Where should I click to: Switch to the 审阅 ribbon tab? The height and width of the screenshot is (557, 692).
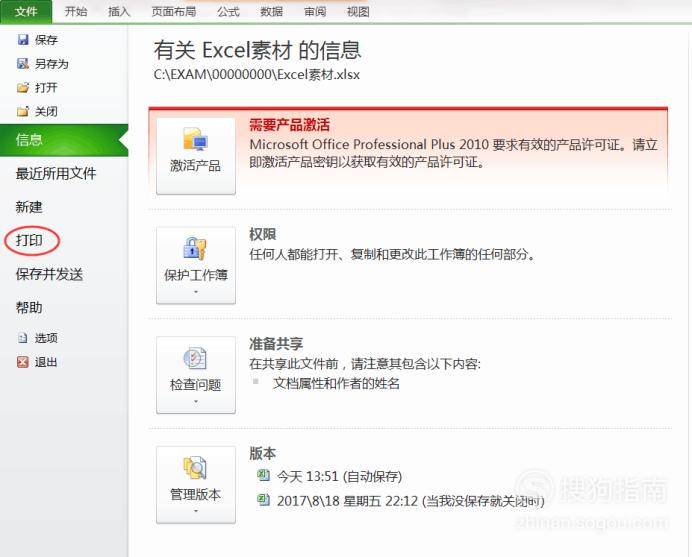click(315, 11)
